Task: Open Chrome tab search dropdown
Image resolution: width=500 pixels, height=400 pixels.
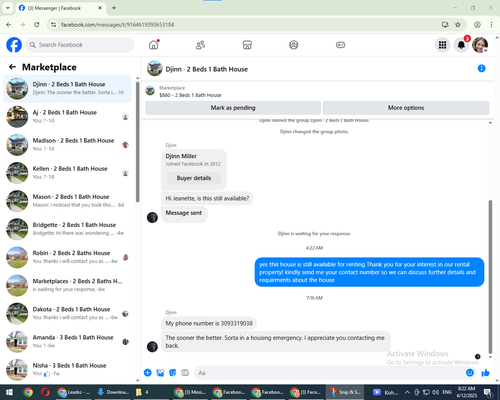Action: tap(8, 8)
